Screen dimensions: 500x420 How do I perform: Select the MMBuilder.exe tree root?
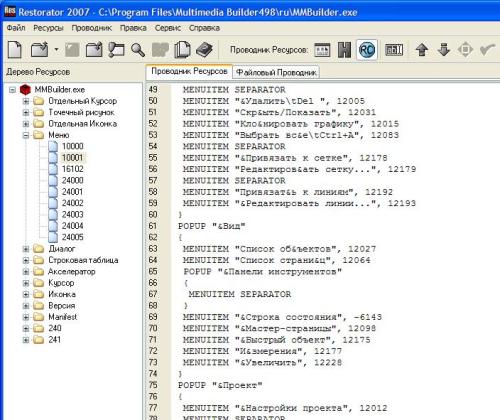coord(60,90)
